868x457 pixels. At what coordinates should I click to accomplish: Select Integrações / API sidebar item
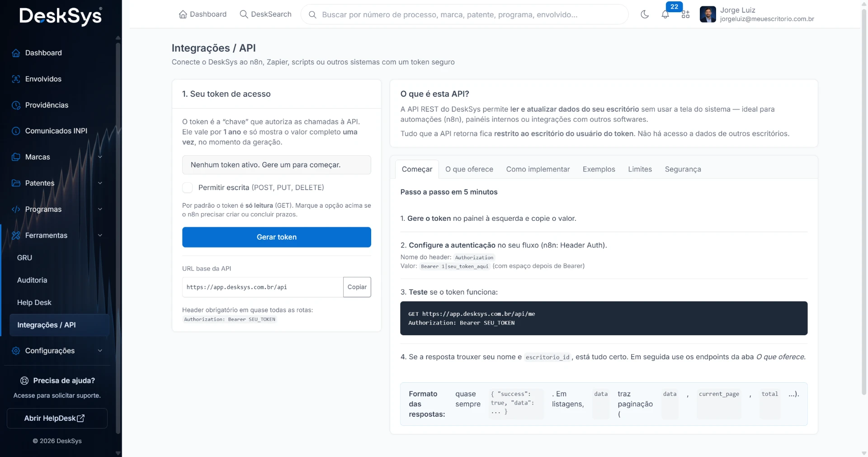tap(59, 325)
